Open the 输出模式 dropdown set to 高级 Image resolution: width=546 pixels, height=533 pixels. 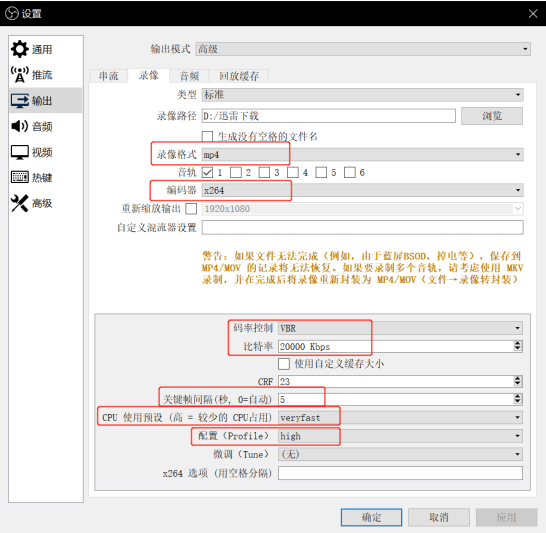pos(363,49)
